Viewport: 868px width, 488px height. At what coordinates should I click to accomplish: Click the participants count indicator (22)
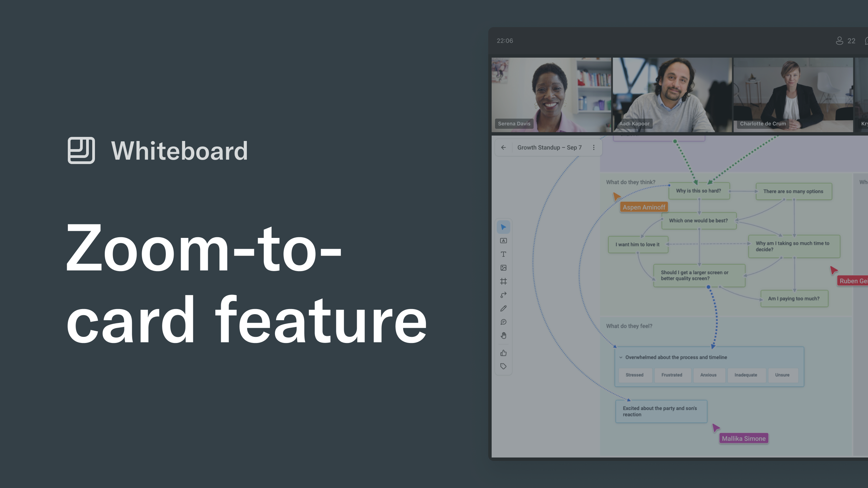pos(845,40)
